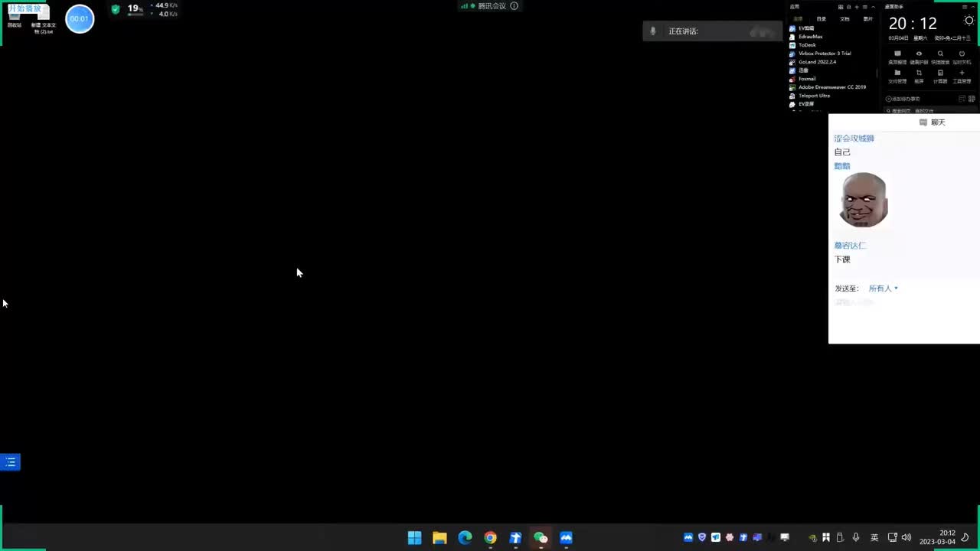This screenshot has height=551, width=980.
Task: Click the blue timer circle showing 00:01
Action: coord(80,19)
